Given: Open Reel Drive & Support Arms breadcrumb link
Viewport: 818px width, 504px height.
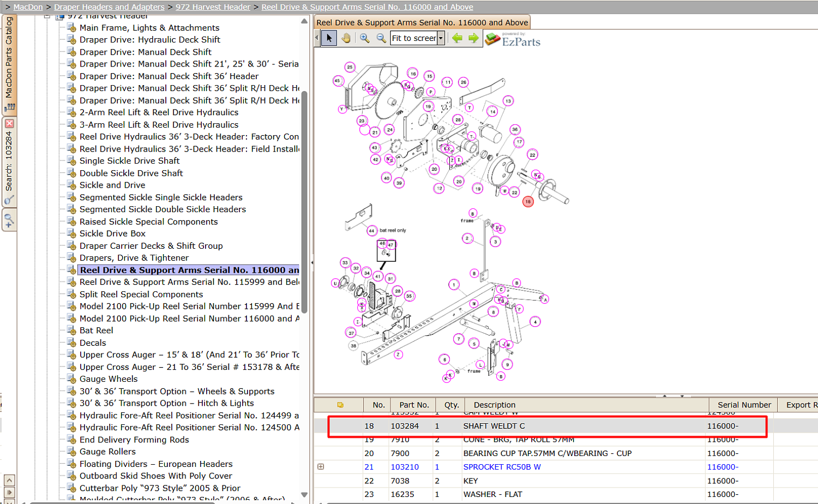Looking at the screenshot, I should pyautogui.click(x=367, y=7).
